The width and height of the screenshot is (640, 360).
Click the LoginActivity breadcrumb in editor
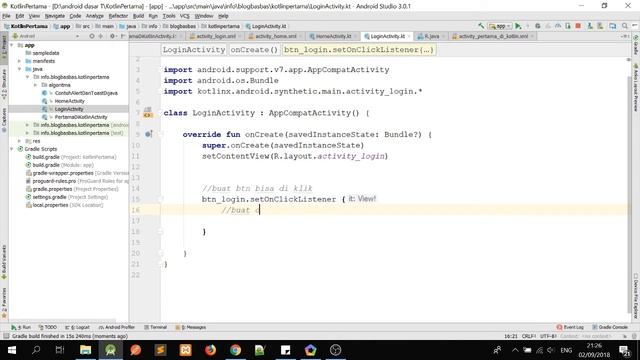(x=193, y=50)
